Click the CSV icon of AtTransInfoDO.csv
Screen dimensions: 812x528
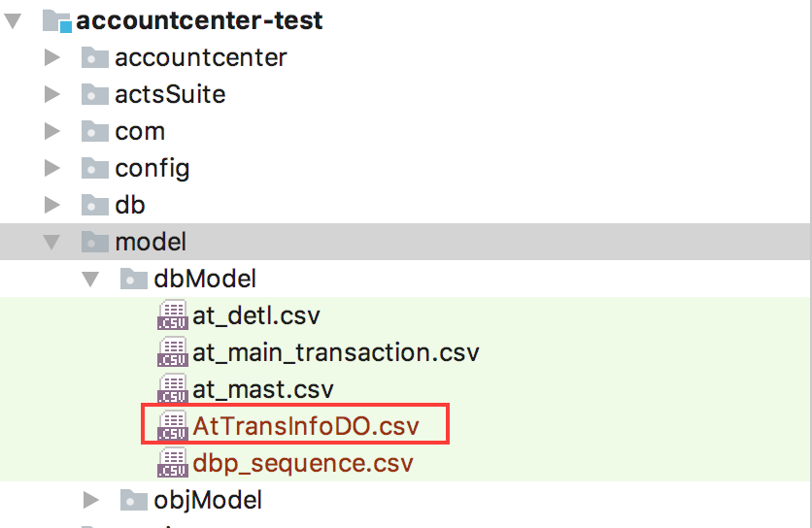(173, 425)
